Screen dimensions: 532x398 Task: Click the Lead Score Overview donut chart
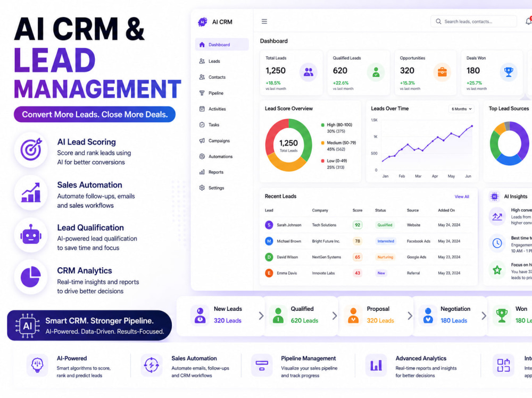pos(288,145)
